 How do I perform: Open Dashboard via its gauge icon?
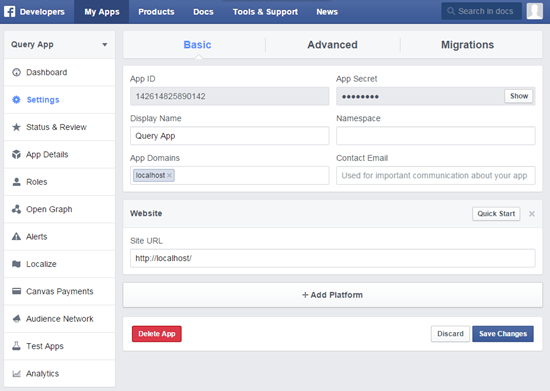pos(16,72)
